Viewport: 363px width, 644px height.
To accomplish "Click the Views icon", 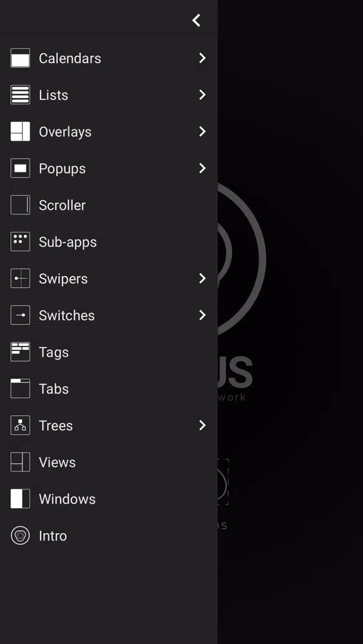I will (20, 462).
